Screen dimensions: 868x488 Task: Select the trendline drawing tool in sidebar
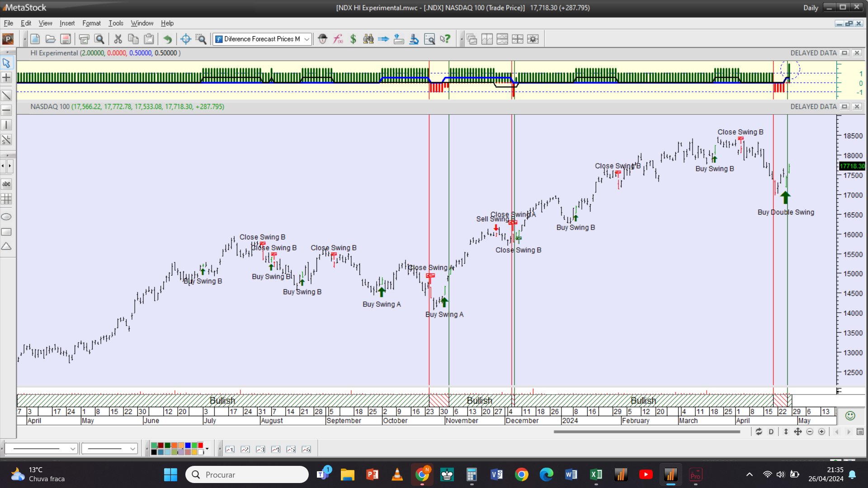click(6, 95)
